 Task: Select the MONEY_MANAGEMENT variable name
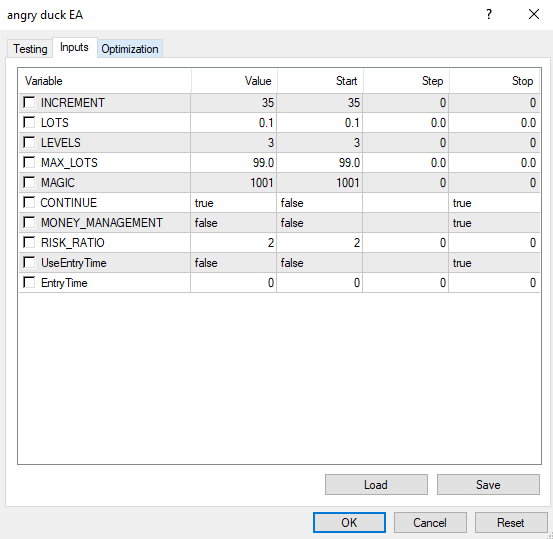pos(102,223)
